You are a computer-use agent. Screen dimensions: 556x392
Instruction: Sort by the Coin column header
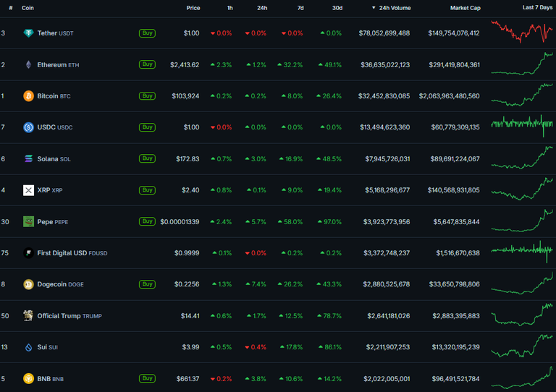(28, 8)
